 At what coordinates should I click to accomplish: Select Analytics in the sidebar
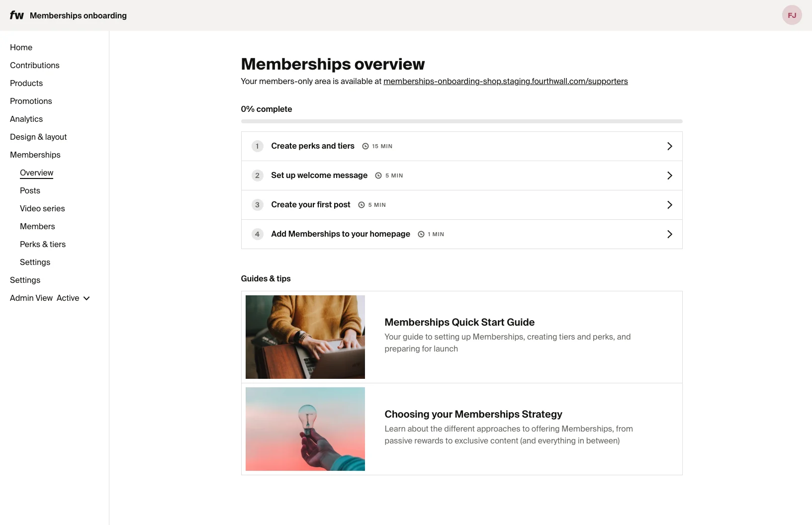(26, 119)
